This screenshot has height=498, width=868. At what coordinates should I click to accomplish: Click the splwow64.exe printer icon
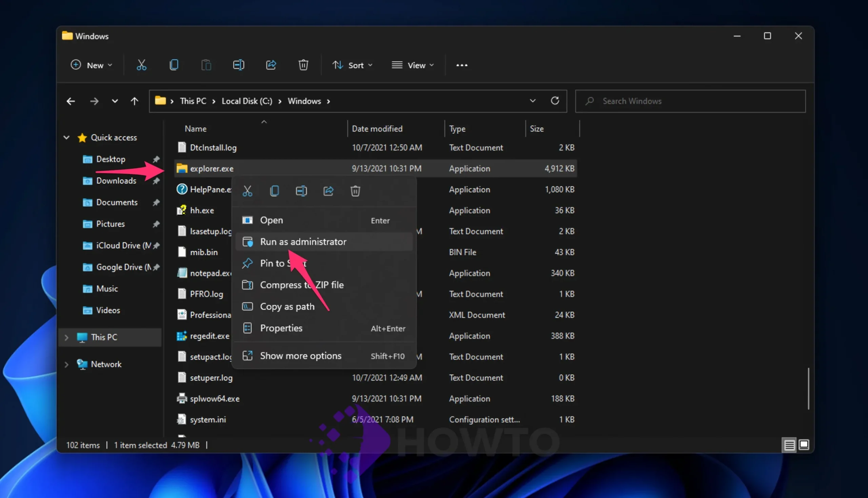coord(182,399)
